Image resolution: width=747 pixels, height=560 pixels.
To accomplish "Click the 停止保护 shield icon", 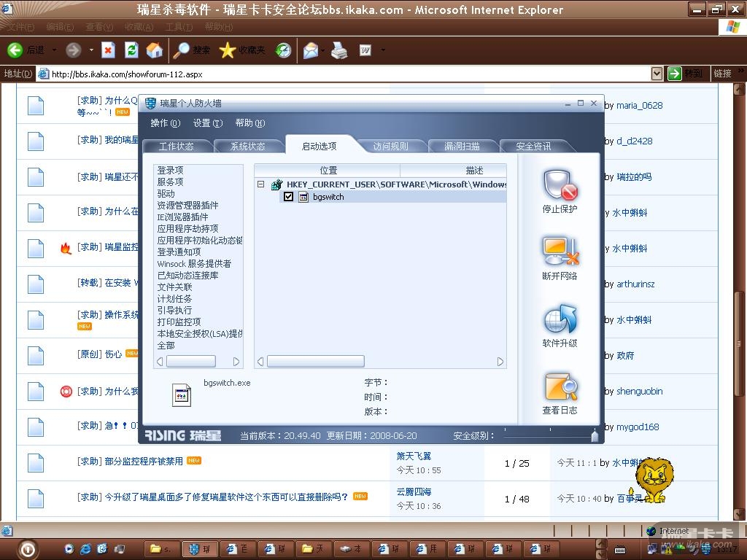I will point(560,184).
